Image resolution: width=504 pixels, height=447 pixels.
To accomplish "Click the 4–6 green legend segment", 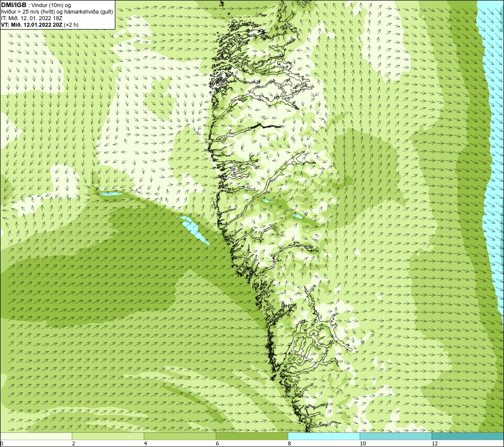I will (180, 436).
